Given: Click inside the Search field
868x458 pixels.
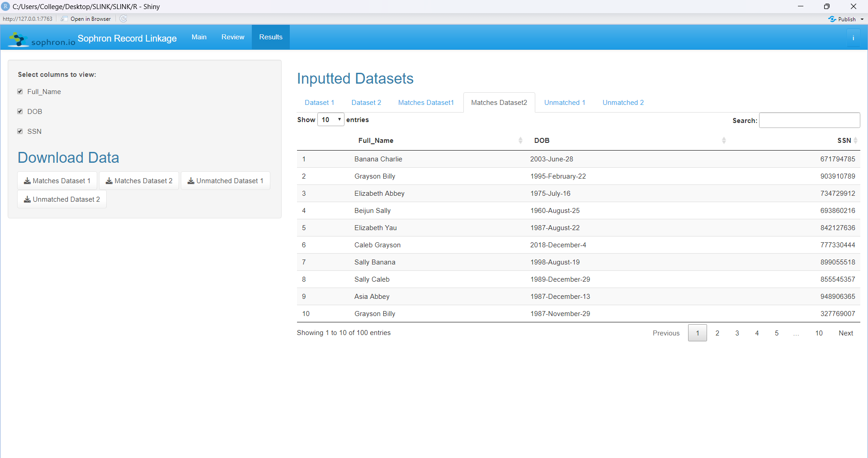Looking at the screenshot, I should (x=809, y=120).
